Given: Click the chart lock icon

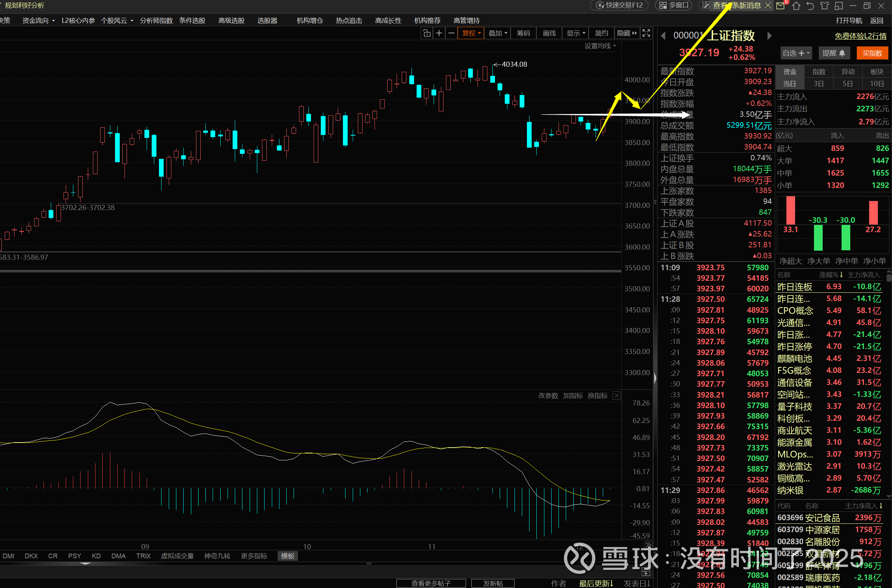Looking at the screenshot, I should tap(426, 33).
